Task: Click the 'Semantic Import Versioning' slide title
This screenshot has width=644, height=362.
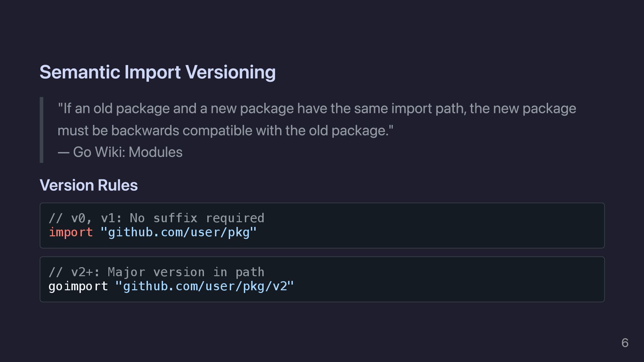Action: 157,72
